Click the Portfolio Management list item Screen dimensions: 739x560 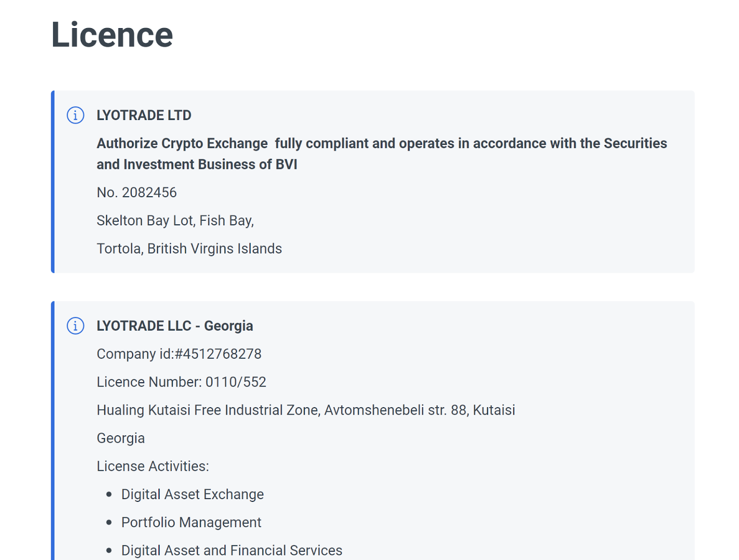tap(191, 523)
